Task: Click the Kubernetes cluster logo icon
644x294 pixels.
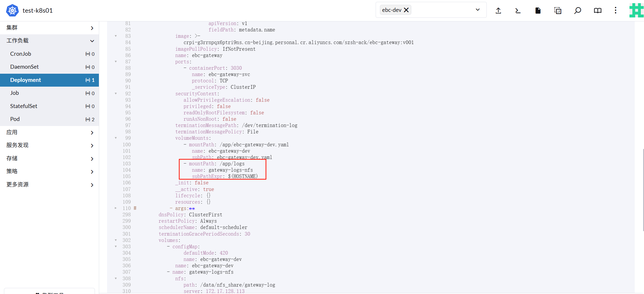Action: pyautogui.click(x=12, y=11)
